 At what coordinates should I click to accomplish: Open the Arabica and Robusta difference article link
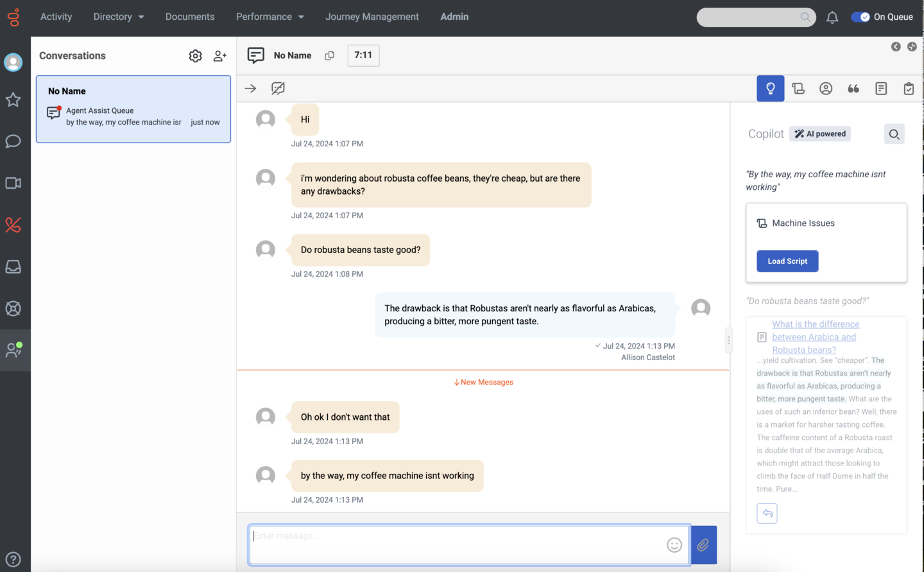coord(814,337)
